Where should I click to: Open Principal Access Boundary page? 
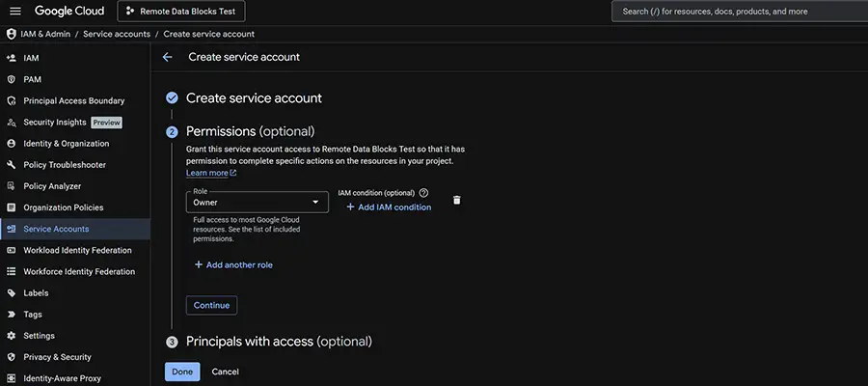(x=74, y=100)
